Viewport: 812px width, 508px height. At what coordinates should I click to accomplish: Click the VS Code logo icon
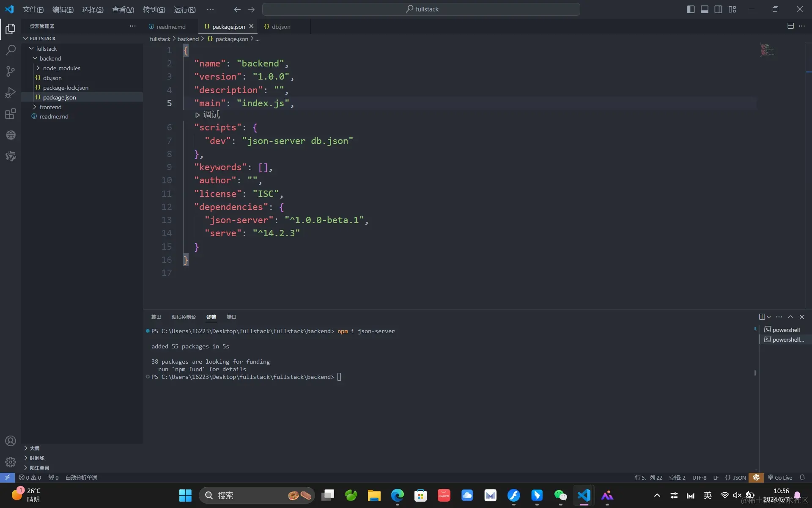coord(9,9)
